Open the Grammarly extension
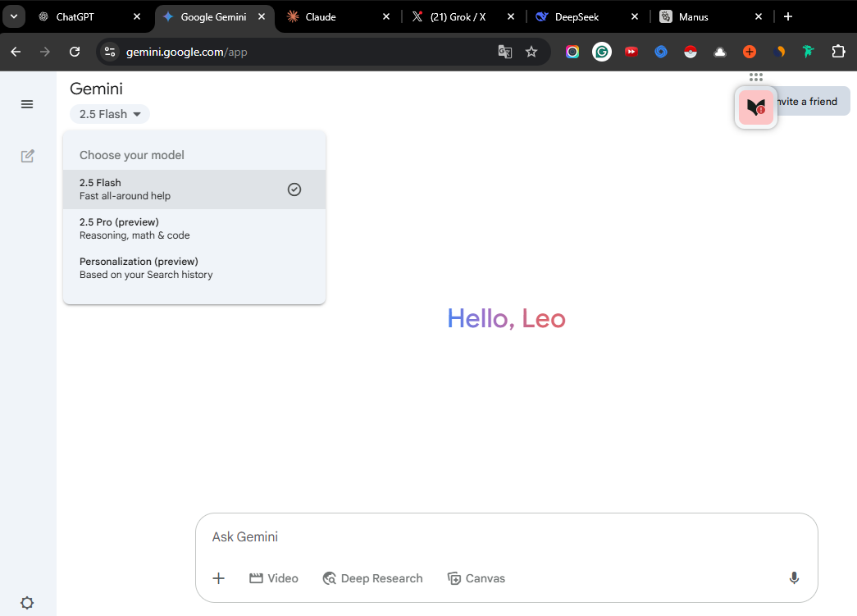The height and width of the screenshot is (616, 857). click(x=602, y=52)
